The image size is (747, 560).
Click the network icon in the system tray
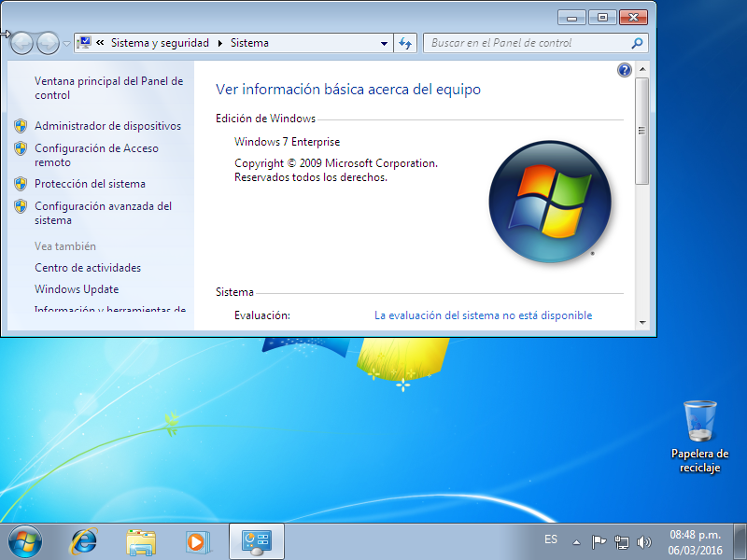622,541
